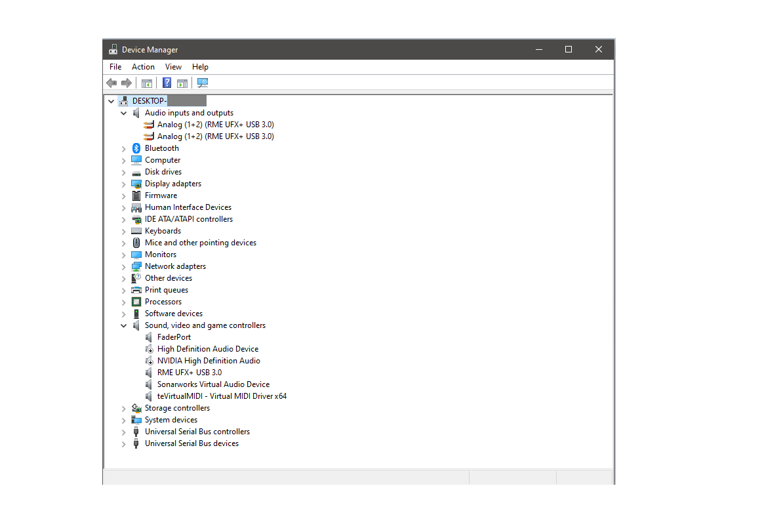Select teVirtualMIDI - Virtual MIDI Driver x64
The height and width of the screenshot is (532, 762).
pyautogui.click(x=222, y=396)
